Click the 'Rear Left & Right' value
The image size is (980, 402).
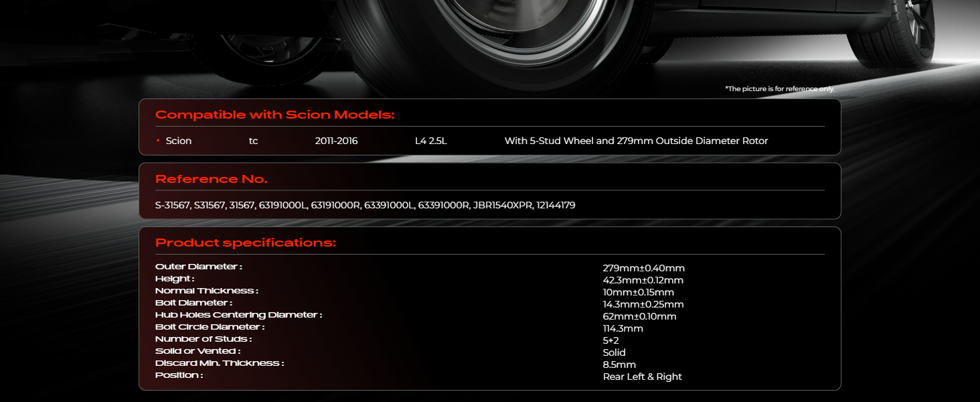click(643, 377)
